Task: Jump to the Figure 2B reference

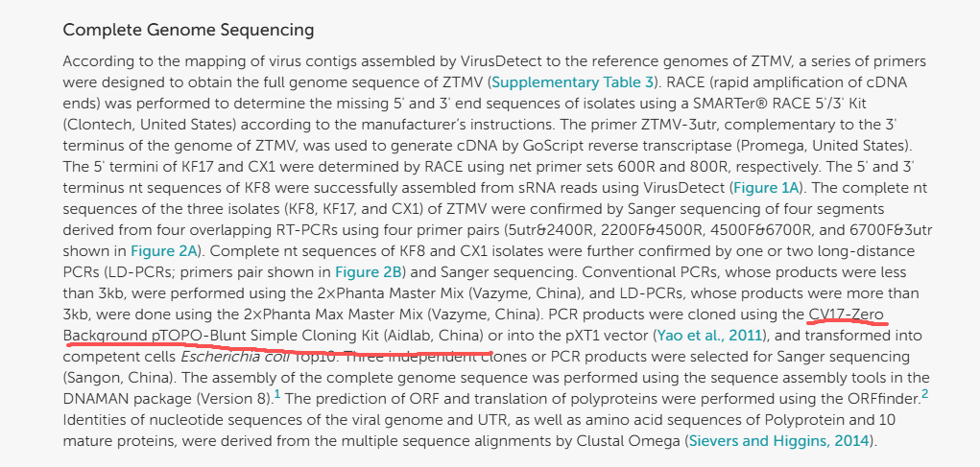Action: 369,271
